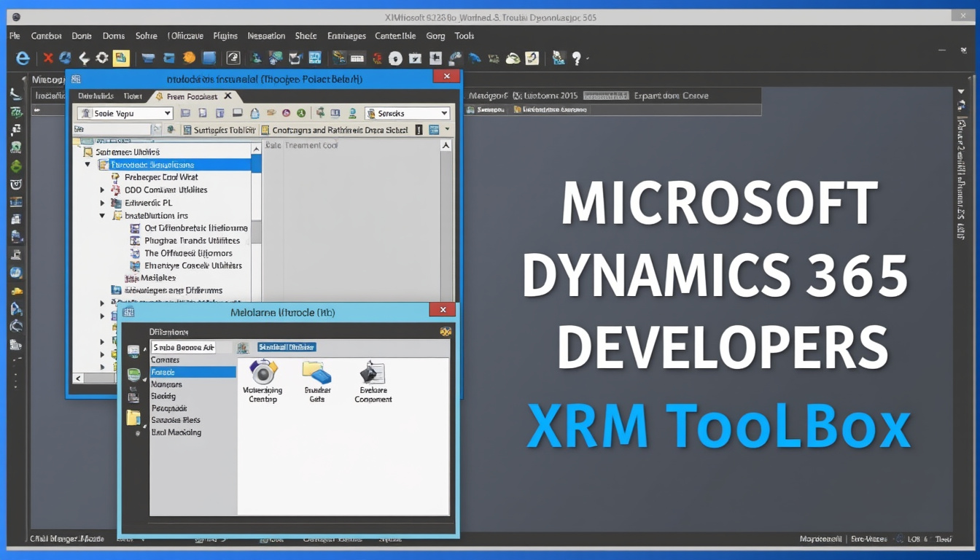980x560 pixels.
Task: Click yellow folder icon in front dialog sidebar
Action: point(133,418)
